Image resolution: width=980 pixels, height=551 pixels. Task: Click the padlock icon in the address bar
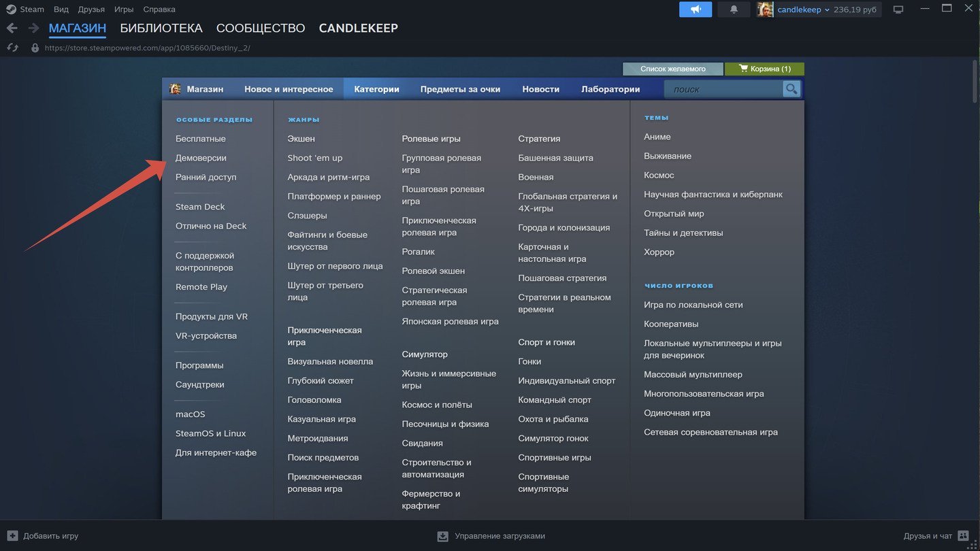[x=35, y=48]
